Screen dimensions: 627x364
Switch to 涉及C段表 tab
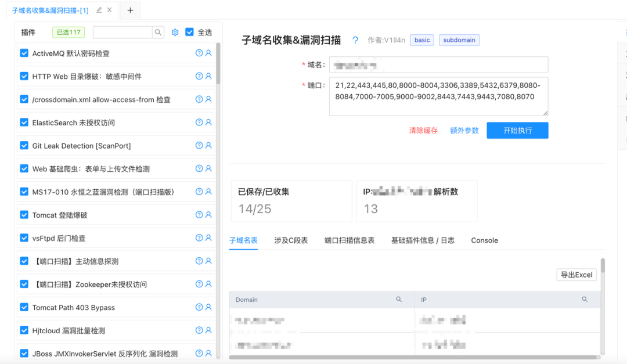[x=291, y=240]
